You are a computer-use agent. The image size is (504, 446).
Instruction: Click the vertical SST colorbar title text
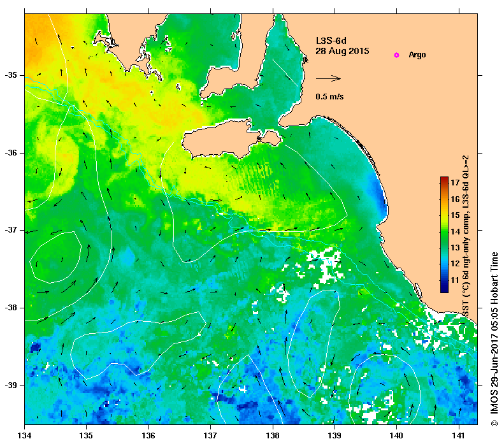point(466,236)
